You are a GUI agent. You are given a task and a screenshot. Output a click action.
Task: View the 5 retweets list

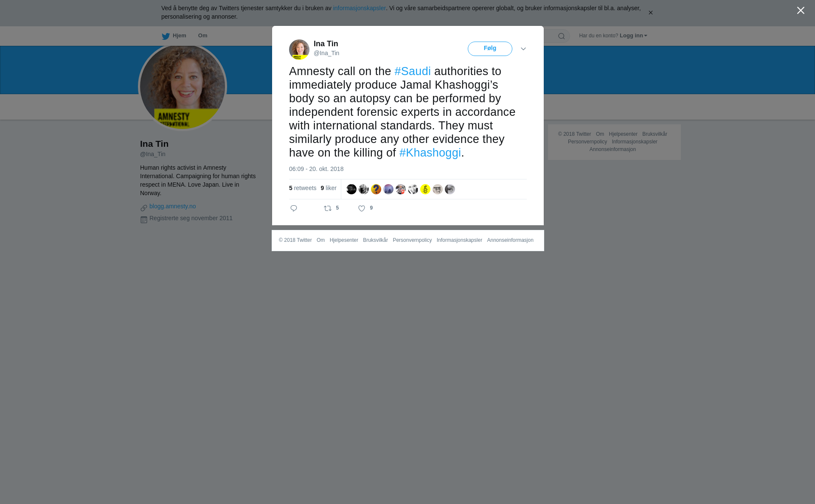[x=303, y=188]
